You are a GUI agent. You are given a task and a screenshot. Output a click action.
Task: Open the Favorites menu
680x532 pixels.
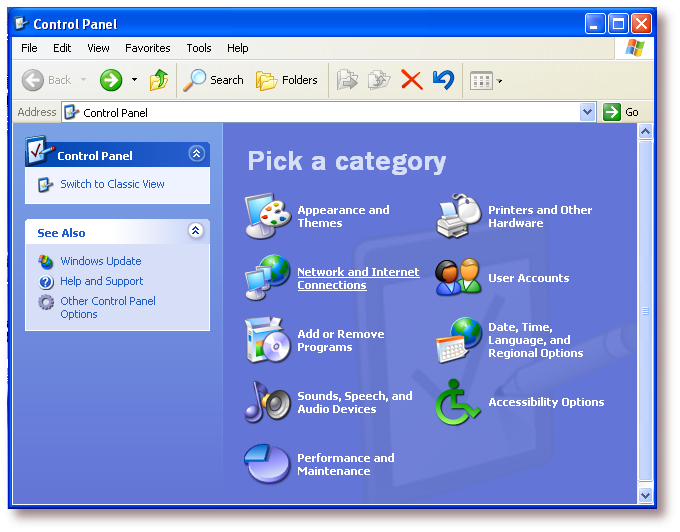147,48
